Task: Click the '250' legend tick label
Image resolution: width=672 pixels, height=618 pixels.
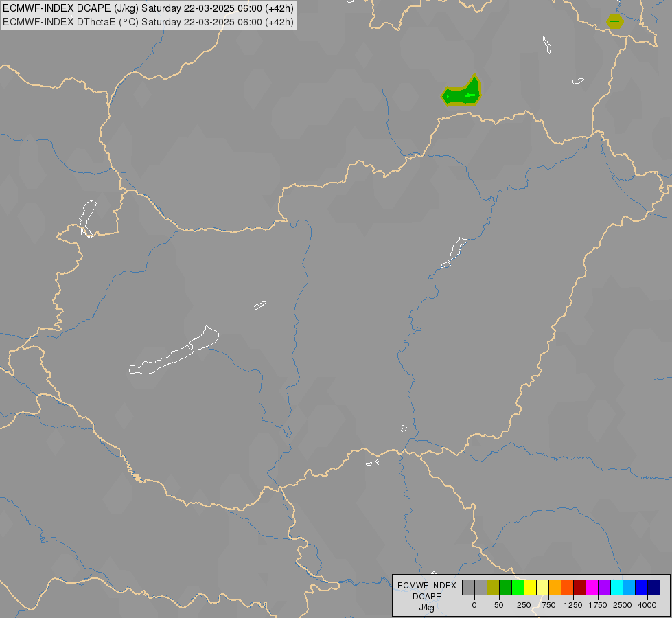Action: (524, 605)
